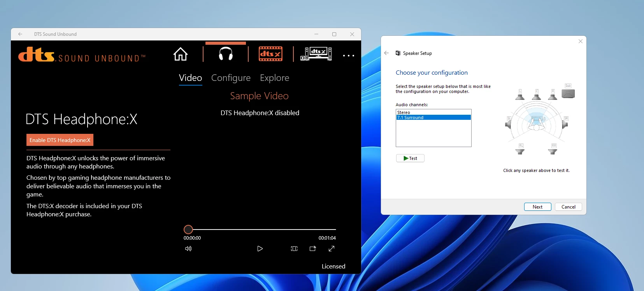Click the video seek slider handle
644x291 pixels.
pos(188,230)
